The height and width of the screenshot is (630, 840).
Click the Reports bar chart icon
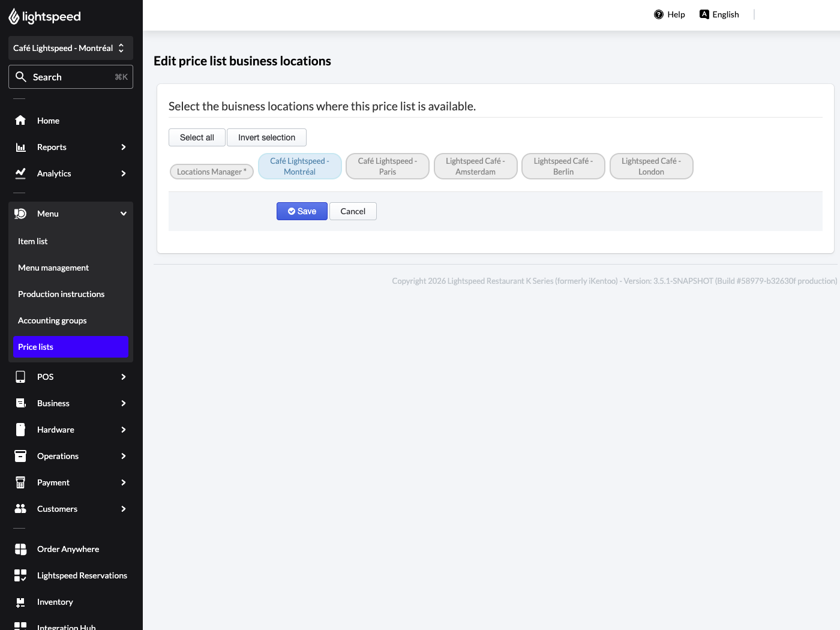click(20, 147)
